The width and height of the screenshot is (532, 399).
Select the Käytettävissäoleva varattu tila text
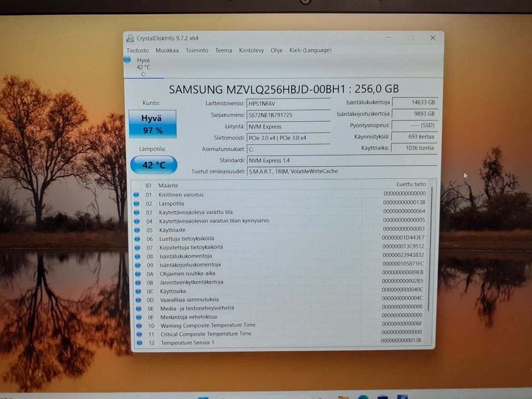(x=196, y=212)
